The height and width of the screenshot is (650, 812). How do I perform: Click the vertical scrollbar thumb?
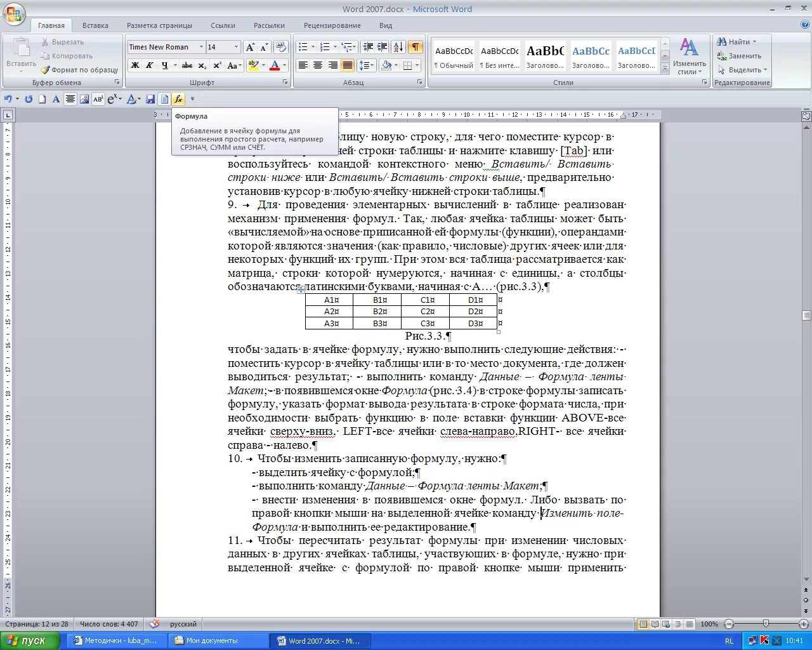pos(806,315)
